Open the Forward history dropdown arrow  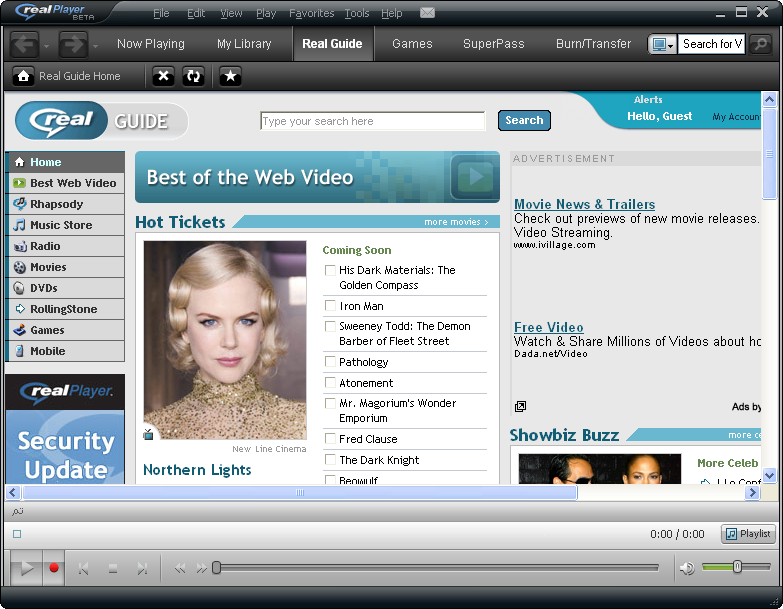pyautogui.click(x=95, y=46)
